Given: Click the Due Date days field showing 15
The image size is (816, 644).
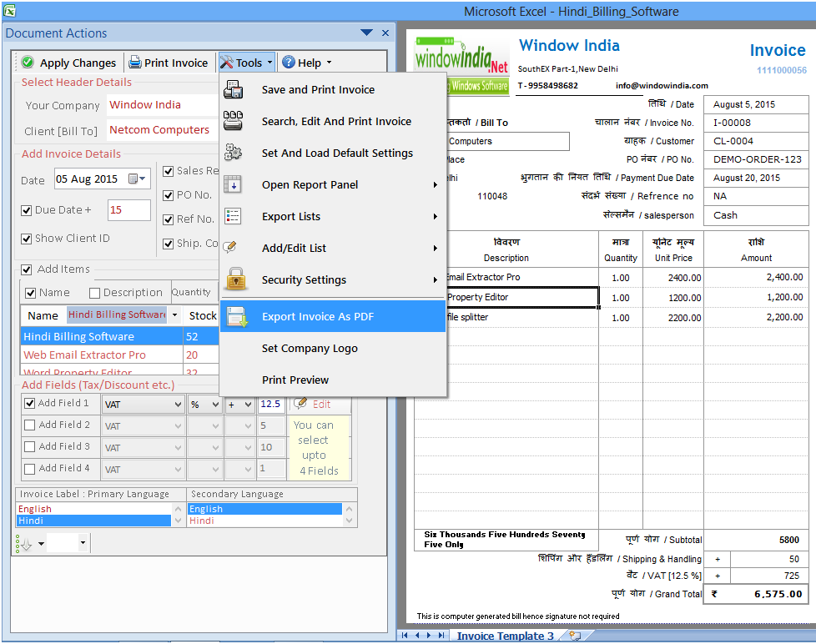Looking at the screenshot, I should tap(129, 210).
